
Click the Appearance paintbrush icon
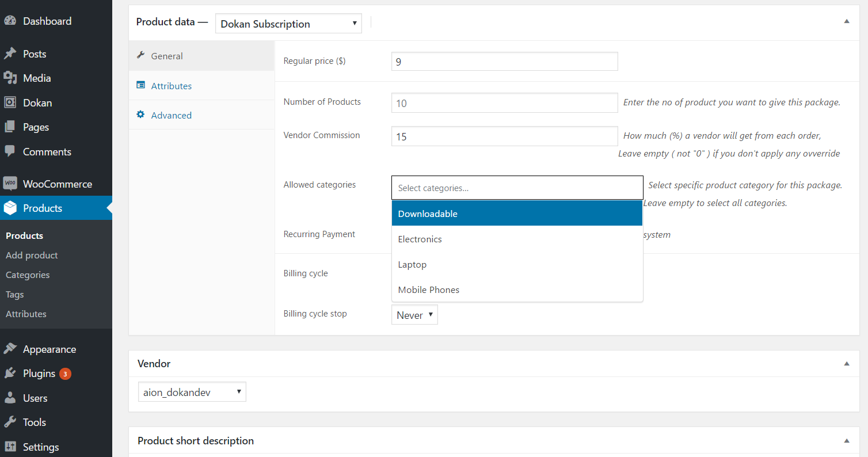tap(10, 349)
